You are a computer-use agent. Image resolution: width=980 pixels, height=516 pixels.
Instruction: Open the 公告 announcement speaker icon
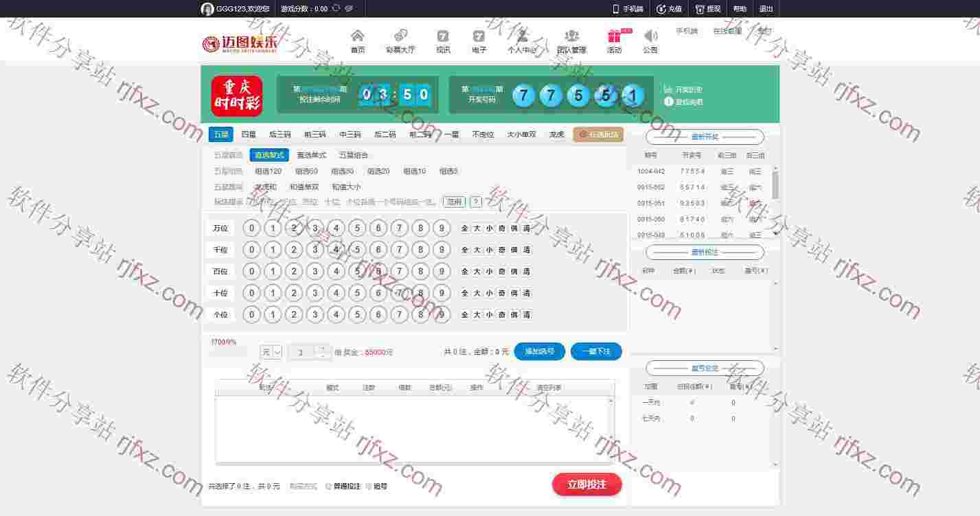click(650, 36)
